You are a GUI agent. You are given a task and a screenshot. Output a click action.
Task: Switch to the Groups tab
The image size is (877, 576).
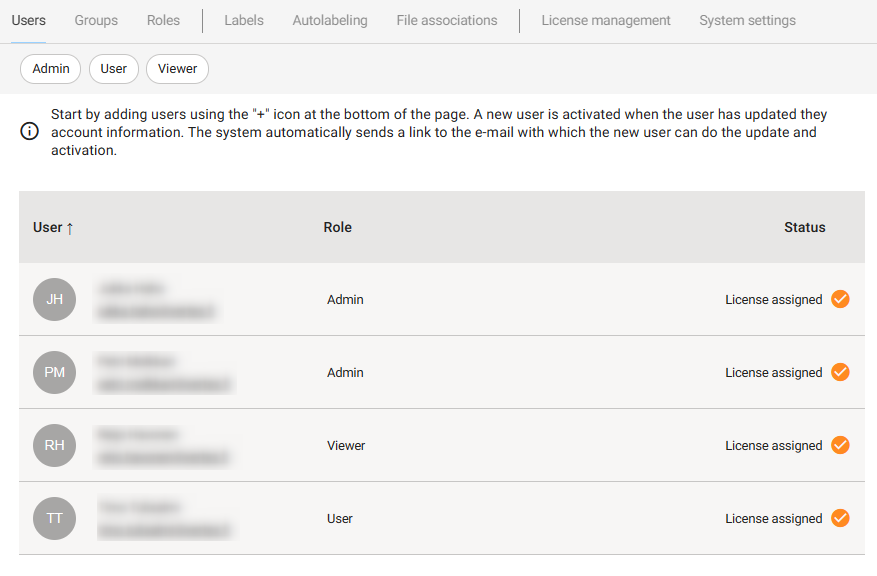[96, 20]
